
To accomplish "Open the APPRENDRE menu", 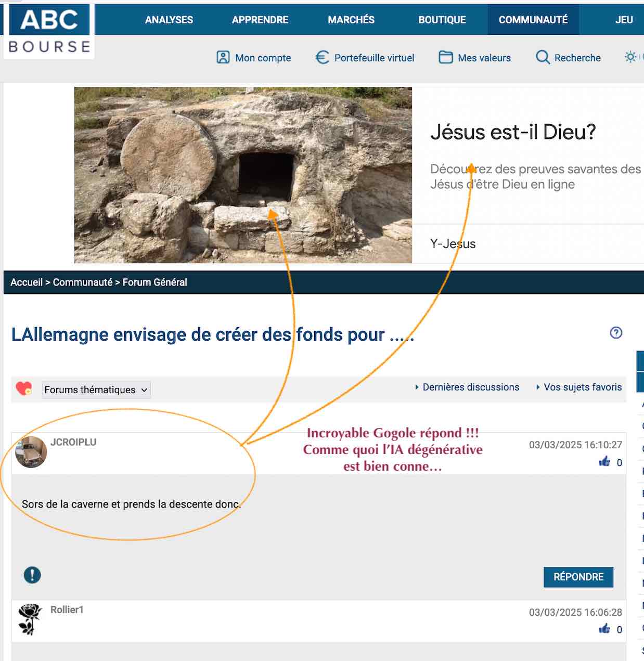I will pos(260,20).
